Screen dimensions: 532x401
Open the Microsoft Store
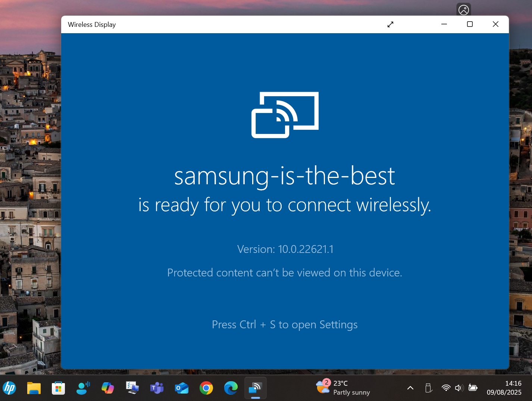point(58,388)
